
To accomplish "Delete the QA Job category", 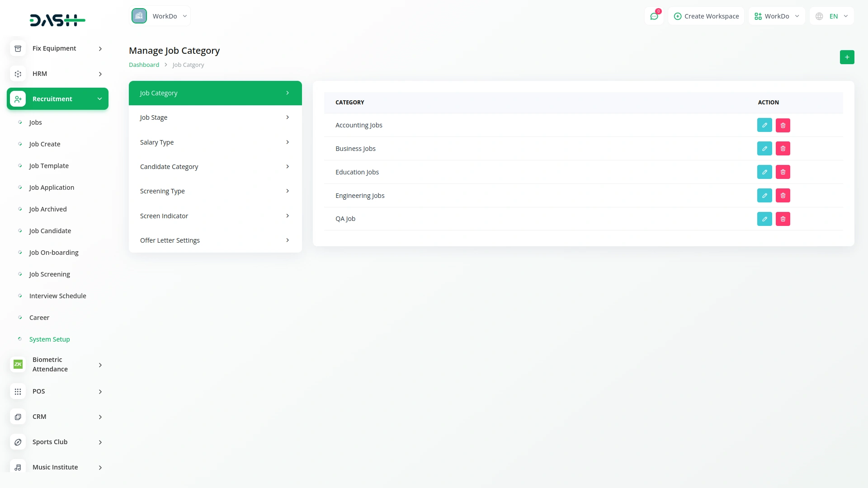I will coord(783,219).
